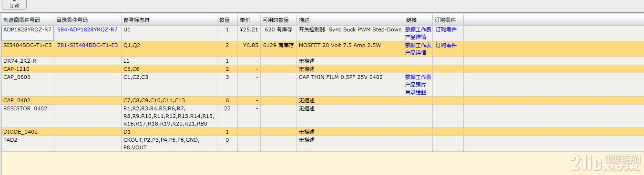Viewport: 644px width, 175px height.
Task: Open 数据工作表 link in CAP_0603 row
Action: (x=418, y=77)
